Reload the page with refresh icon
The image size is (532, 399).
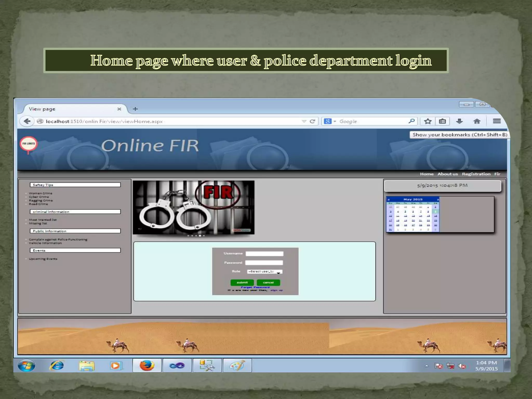click(x=312, y=121)
